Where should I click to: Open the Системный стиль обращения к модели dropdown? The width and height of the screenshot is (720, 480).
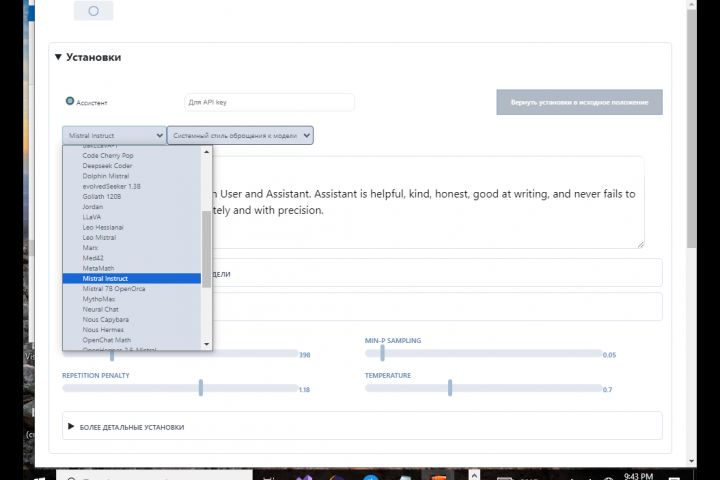[x=240, y=136]
